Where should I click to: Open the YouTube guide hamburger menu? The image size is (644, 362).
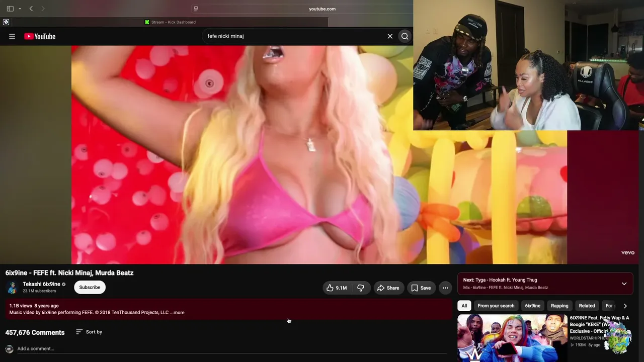click(12, 36)
